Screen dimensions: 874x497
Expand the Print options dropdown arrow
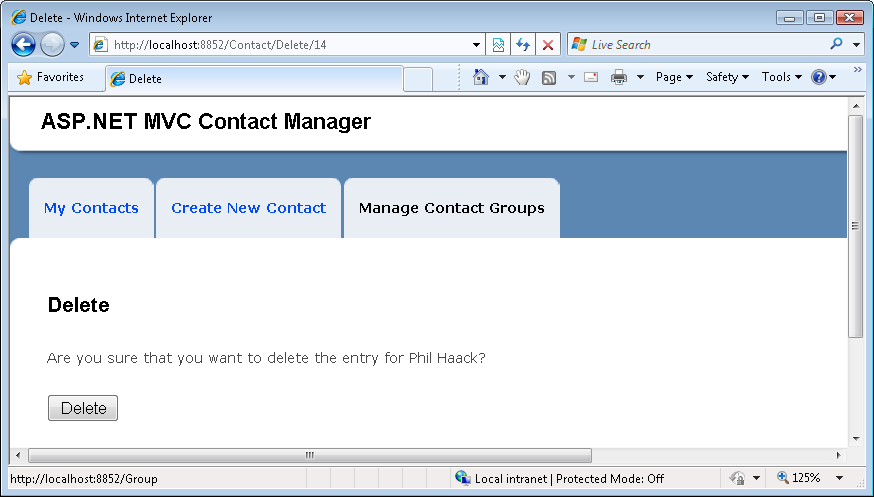click(x=640, y=77)
